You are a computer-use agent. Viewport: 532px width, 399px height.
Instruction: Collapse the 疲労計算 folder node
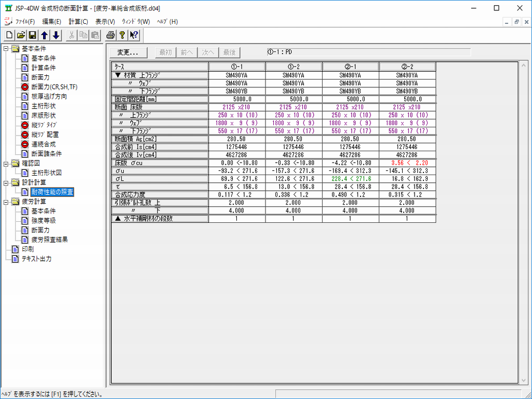click(x=6, y=202)
